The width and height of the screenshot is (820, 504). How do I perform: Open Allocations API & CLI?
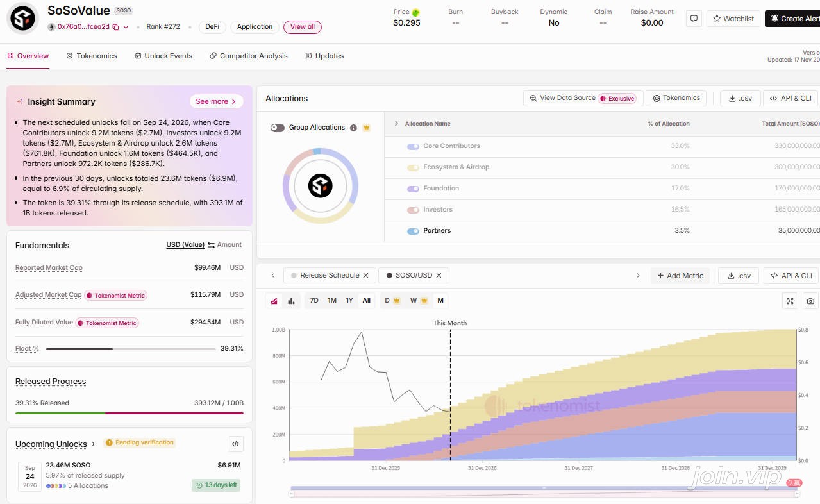point(792,98)
